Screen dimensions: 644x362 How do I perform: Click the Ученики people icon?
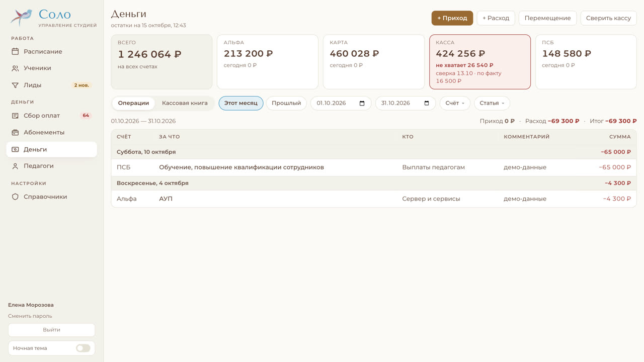pos(15,68)
